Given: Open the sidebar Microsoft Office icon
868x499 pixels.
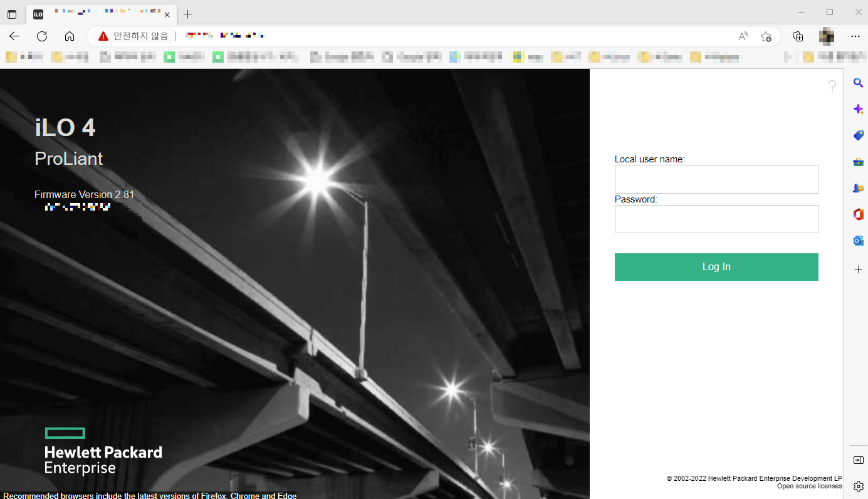Looking at the screenshot, I should (x=859, y=214).
